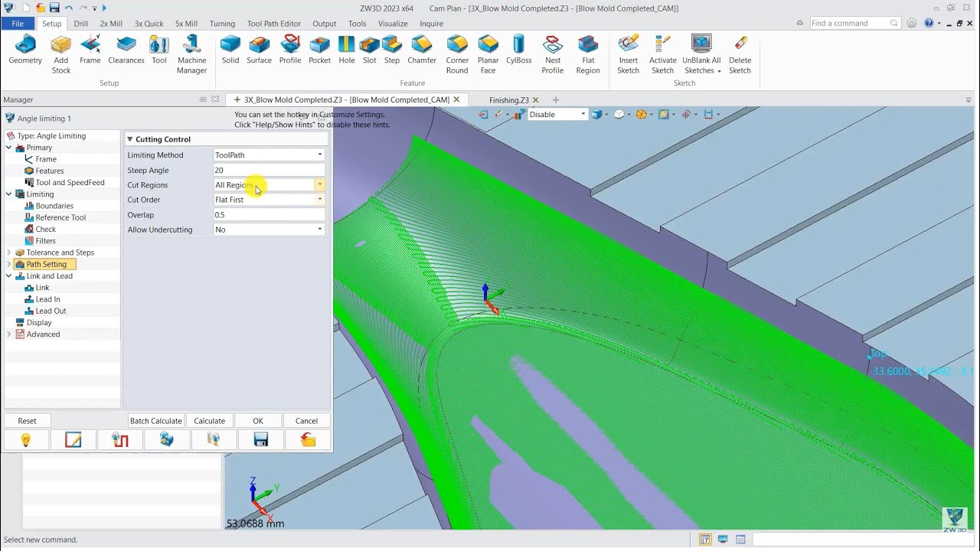Click the floppy disk save icon in dialog
Viewport: 980px width, 551px height.
point(260,440)
